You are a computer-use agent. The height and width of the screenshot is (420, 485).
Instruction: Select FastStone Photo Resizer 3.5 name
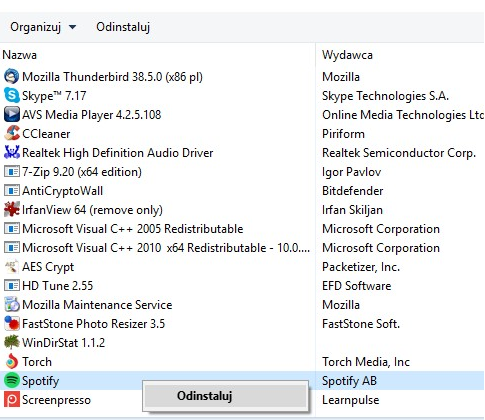coord(93,324)
